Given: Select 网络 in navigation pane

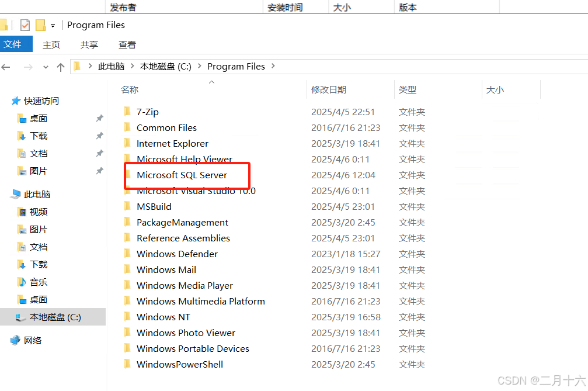Looking at the screenshot, I should tap(33, 340).
